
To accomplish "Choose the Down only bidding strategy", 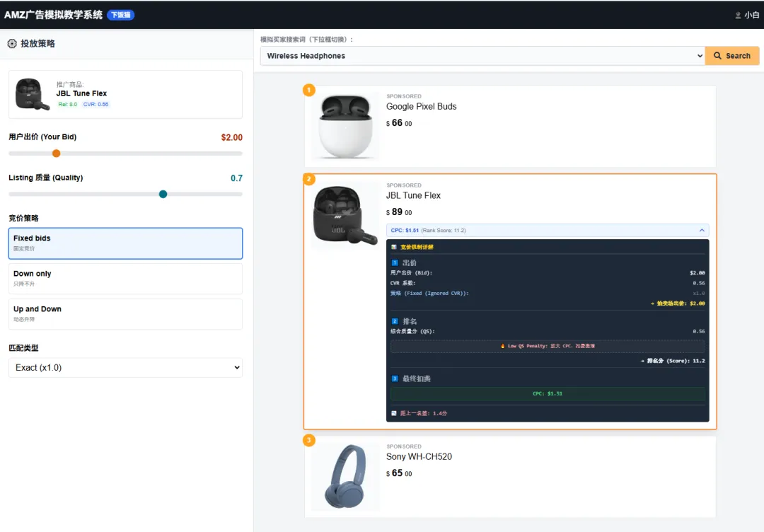I will click(x=125, y=278).
